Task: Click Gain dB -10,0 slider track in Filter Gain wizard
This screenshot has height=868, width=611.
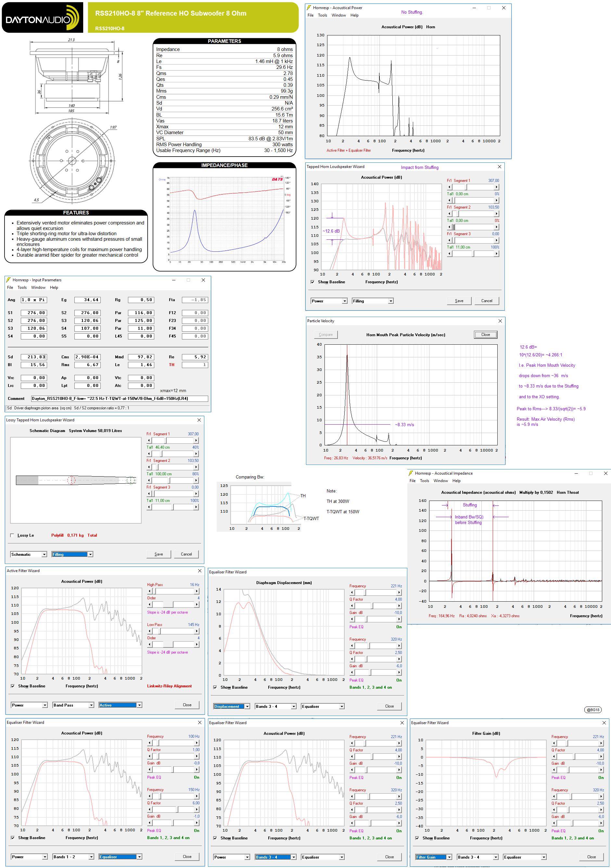Action: point(577,770)
